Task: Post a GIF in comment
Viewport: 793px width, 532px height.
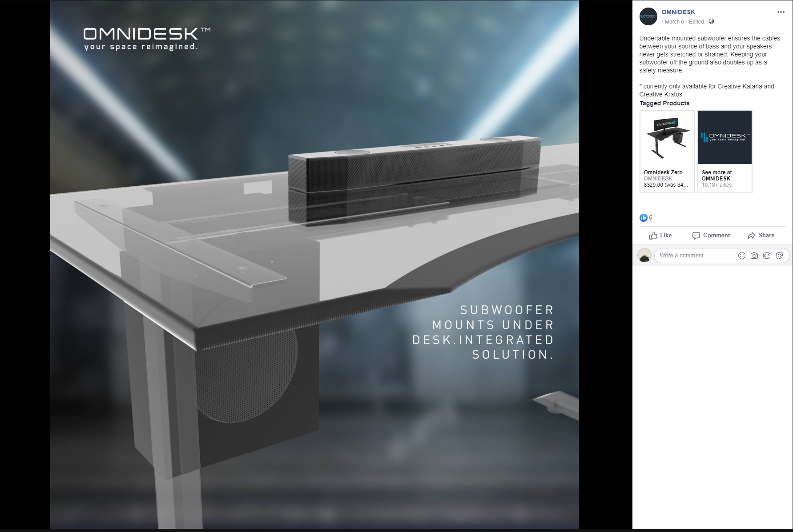Action: pyautogui.click(x=767, y=256)
